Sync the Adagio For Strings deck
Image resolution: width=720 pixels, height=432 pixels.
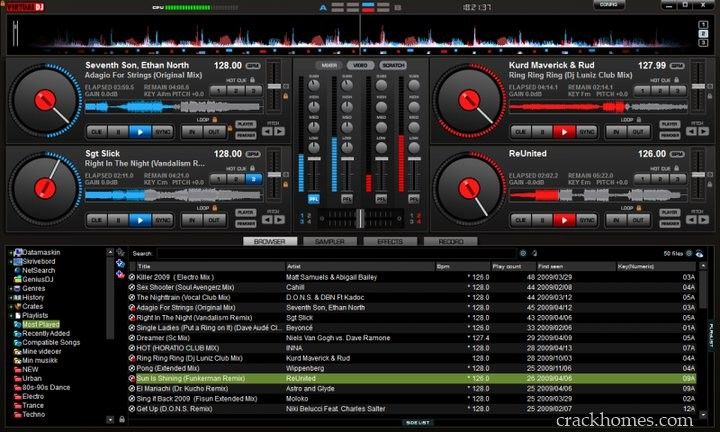coord(162,132)
